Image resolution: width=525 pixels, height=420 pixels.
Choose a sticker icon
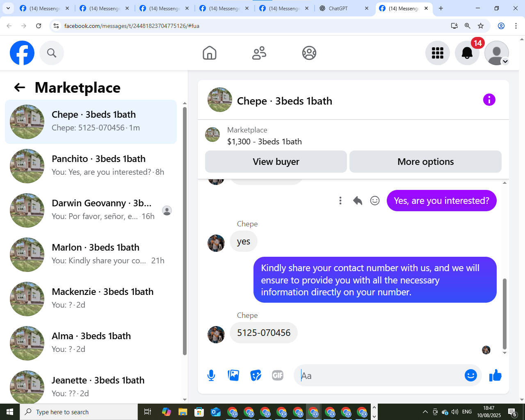(x=256, y=375)
